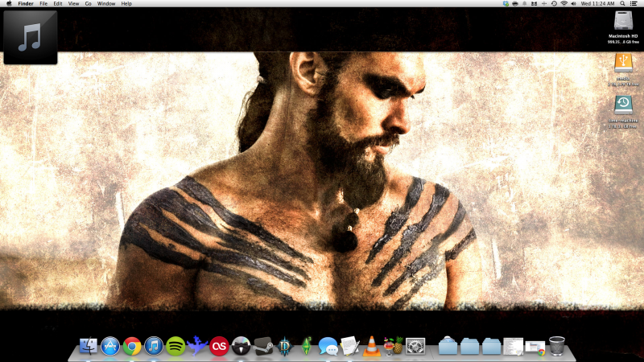This screenshot has width=644, height=362.
Task: Launch The Sims green plumbob icon
Action: click(306, 346)
